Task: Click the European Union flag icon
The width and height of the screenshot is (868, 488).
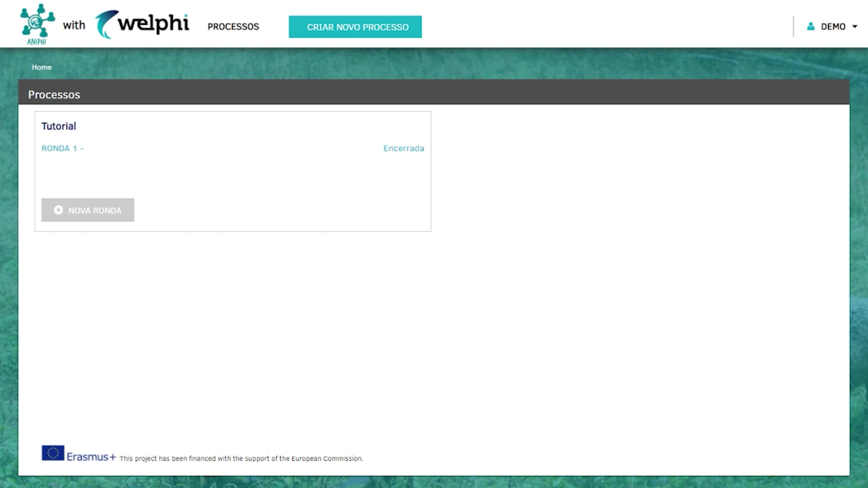Action: pyautogui.click(x=53, y=453)
